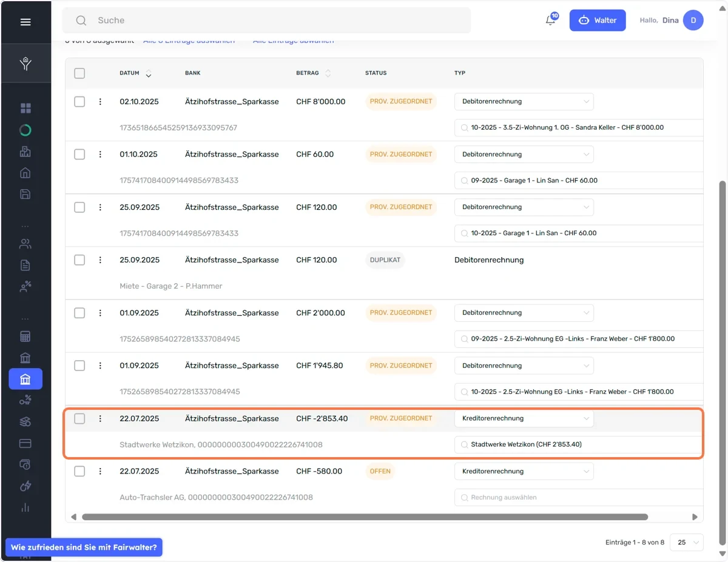Click the Suche search field
This screenshot has height=562, width=728.
tap(267, 21)
